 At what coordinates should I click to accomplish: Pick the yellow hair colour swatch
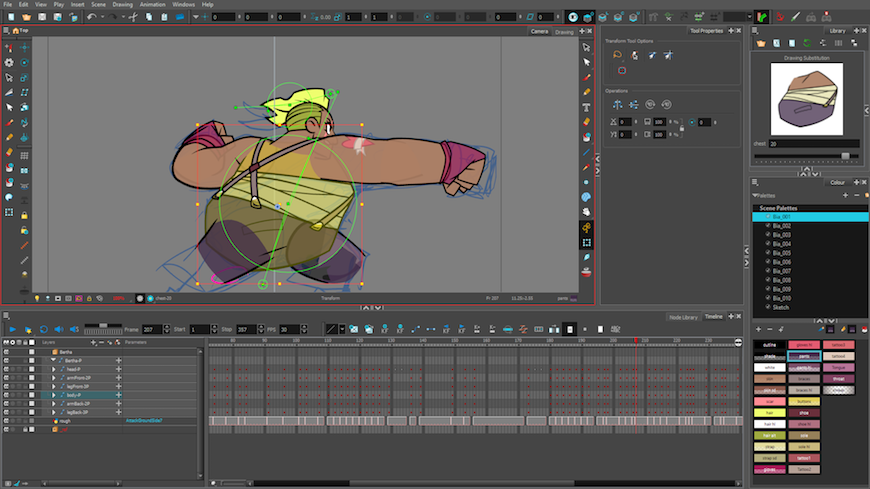tap(769, 413)
